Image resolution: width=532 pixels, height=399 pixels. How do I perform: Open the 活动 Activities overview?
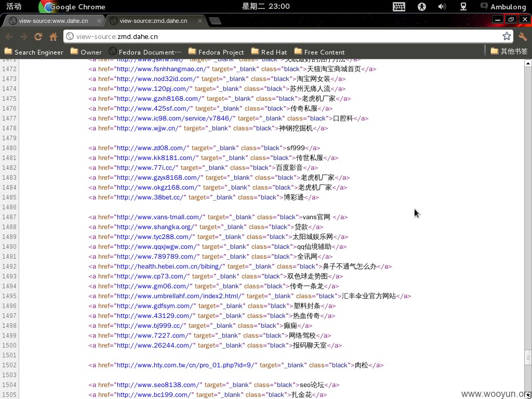pos(14,6)
